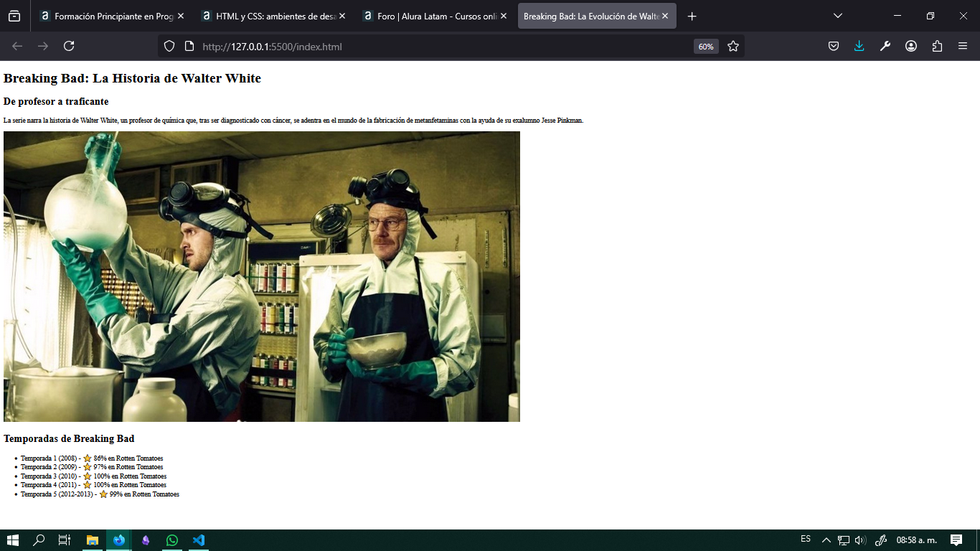The width and height of the screenshot is (980, 551).
Task: Open pen workspace tray icon
Action: [882, 540]
